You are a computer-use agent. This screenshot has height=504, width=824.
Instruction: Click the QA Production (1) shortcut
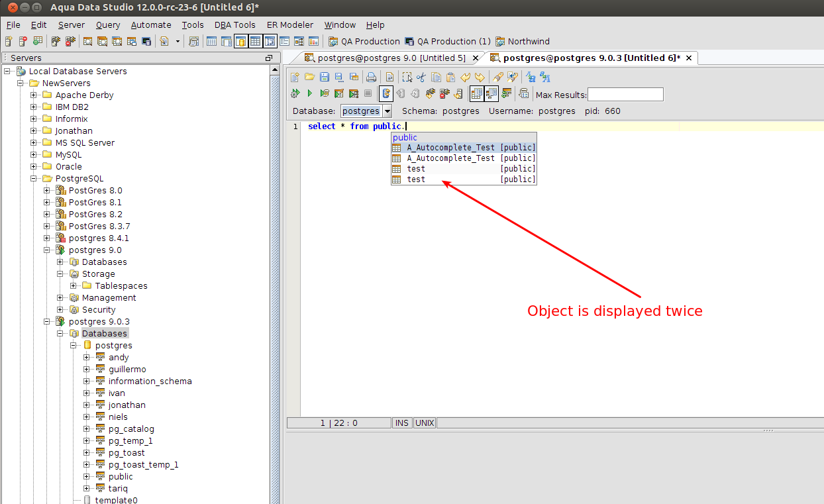[x=448, y=41]
